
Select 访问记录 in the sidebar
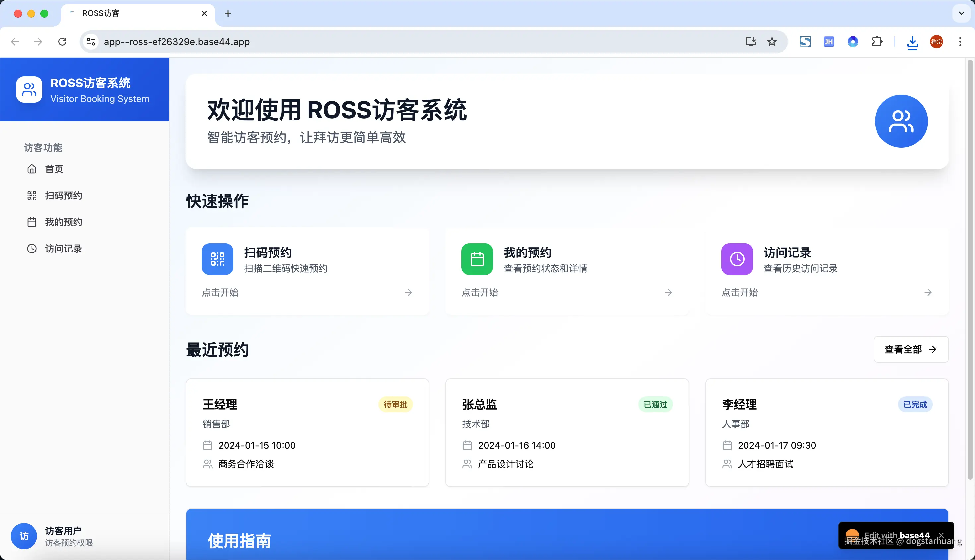(63, 249)
